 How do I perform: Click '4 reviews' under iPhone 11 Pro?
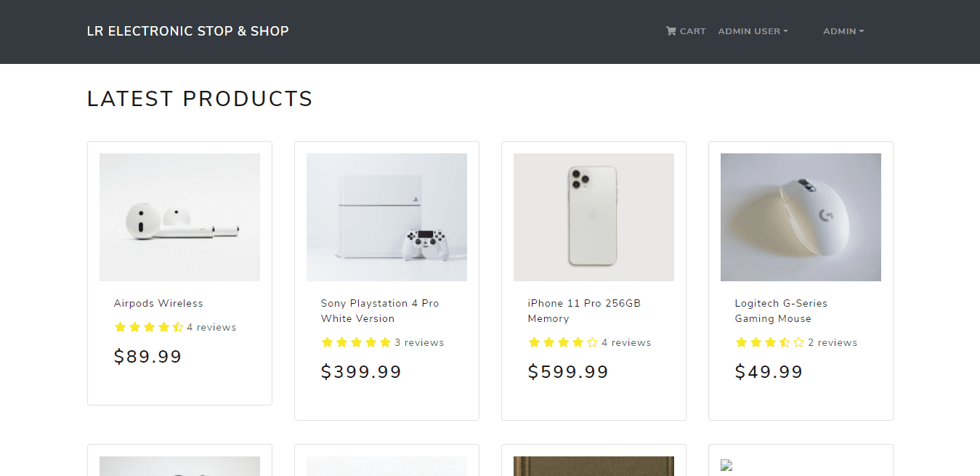626,342
